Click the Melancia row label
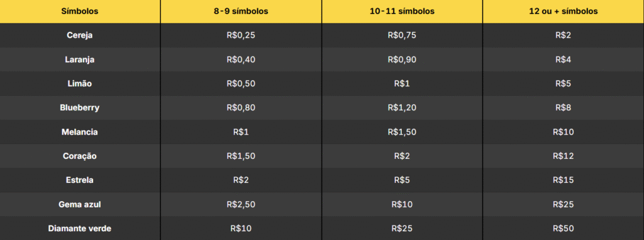 80,132
